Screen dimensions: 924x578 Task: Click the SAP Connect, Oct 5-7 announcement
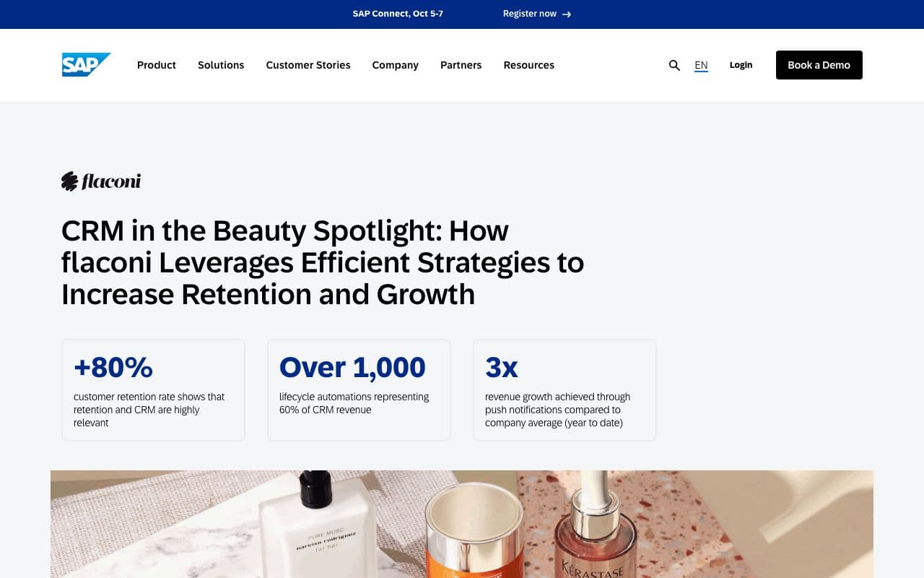point(398,14)
